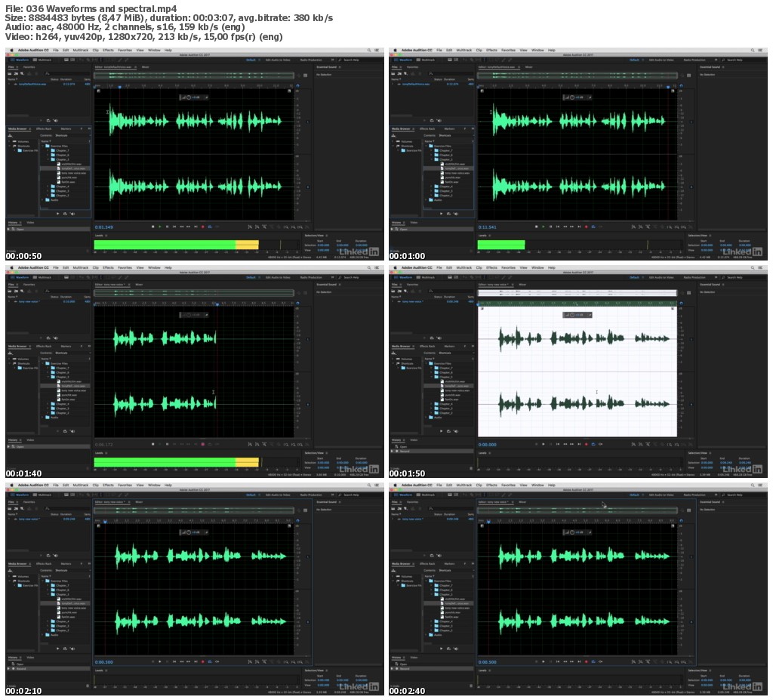In the 00:02:10 frame, click the Play button

coord(160,662)
